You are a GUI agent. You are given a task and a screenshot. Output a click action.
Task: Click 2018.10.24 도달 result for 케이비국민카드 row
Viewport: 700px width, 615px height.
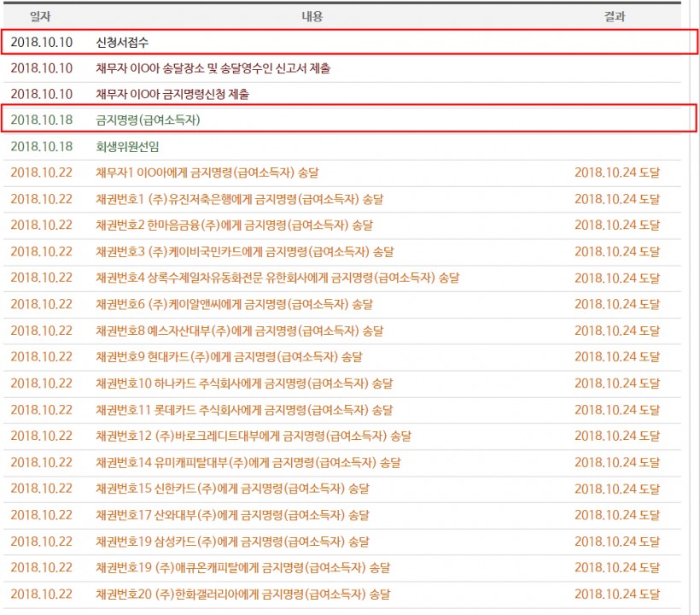[x=617, y=251]
